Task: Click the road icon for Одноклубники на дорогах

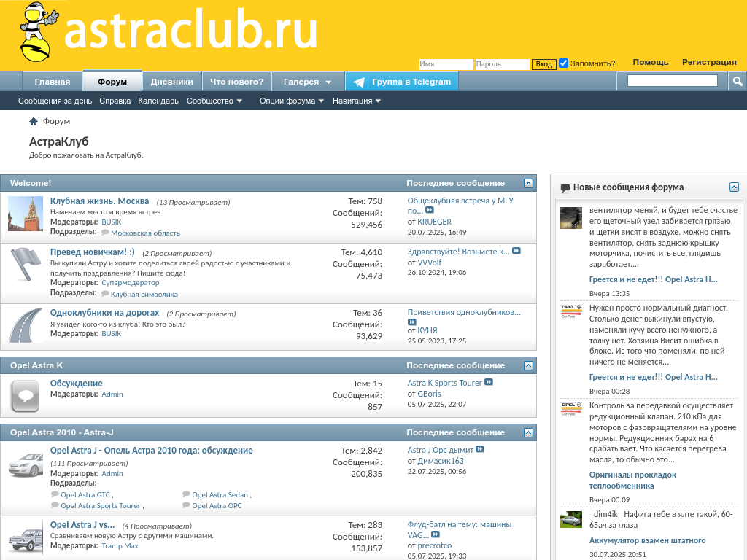Action: click(26, 324)
